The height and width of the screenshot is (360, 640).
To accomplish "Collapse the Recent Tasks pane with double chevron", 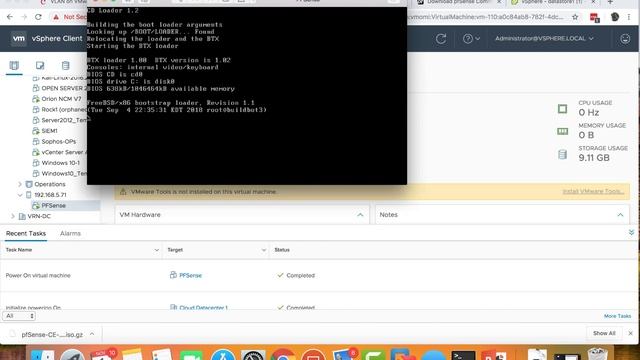I will tap(631, 233).
